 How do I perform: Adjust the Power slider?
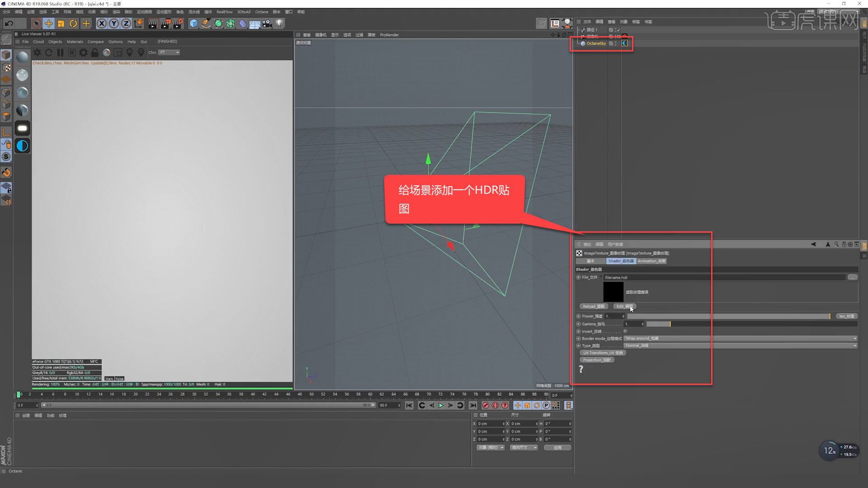[729, 316]
